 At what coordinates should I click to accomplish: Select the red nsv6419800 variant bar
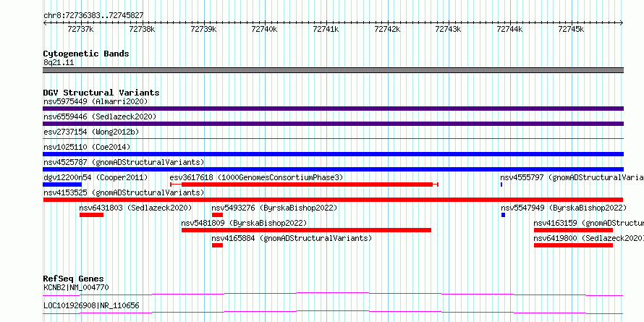[573, 245]
